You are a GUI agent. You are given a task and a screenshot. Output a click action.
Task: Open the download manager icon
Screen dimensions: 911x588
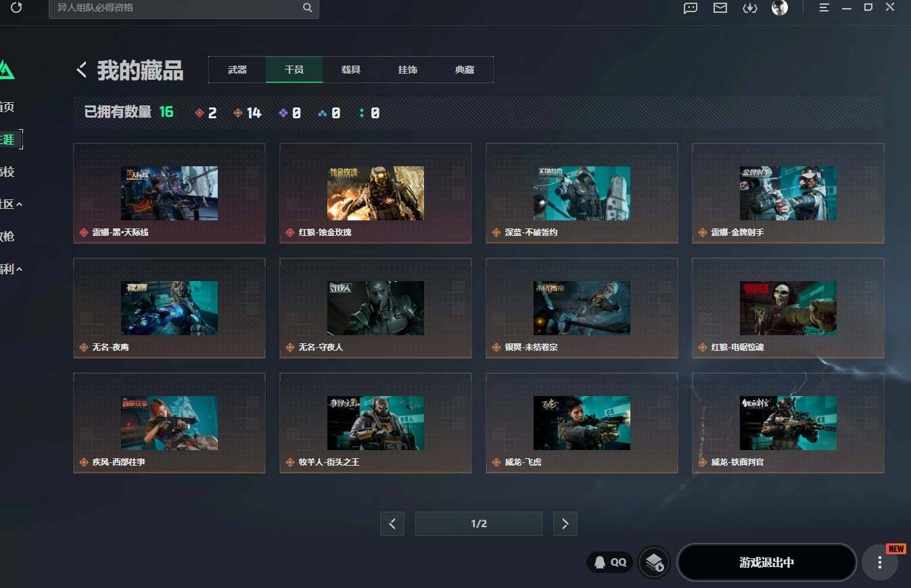click(749, 8)
